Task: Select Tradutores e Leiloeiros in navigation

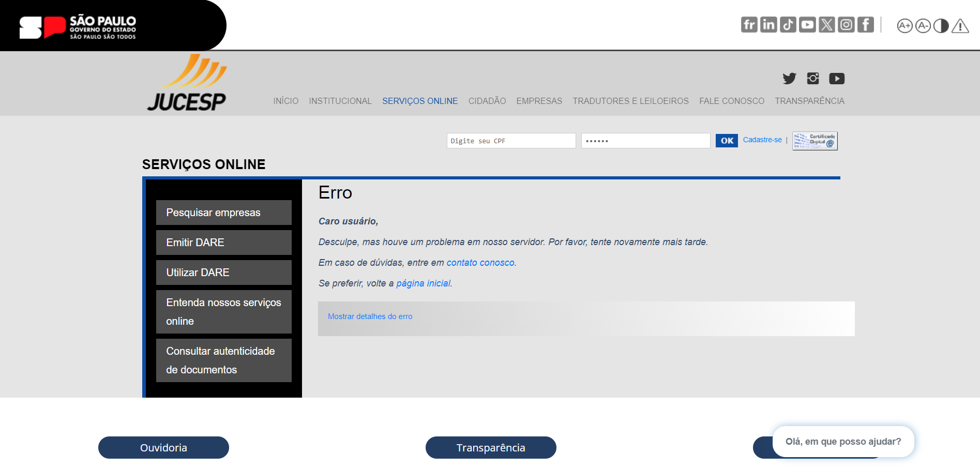Action: click(630, 101)
